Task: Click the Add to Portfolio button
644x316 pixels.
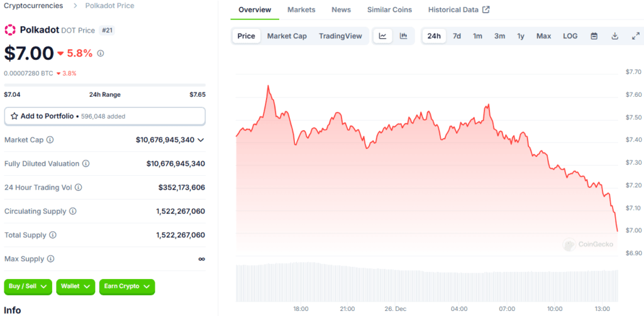Action: point(105,116)
